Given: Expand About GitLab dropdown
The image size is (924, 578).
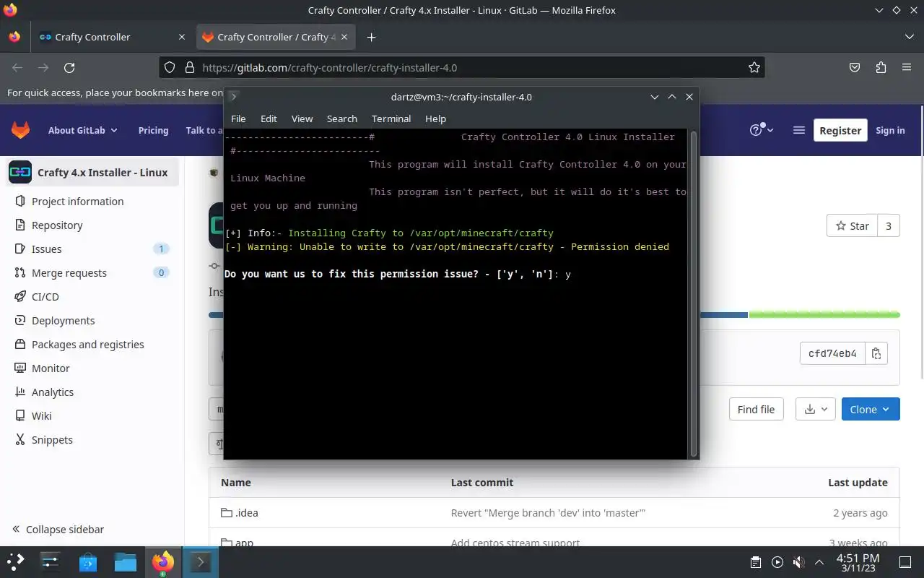Looking at the screenshot, I should [x=82, y=130].
